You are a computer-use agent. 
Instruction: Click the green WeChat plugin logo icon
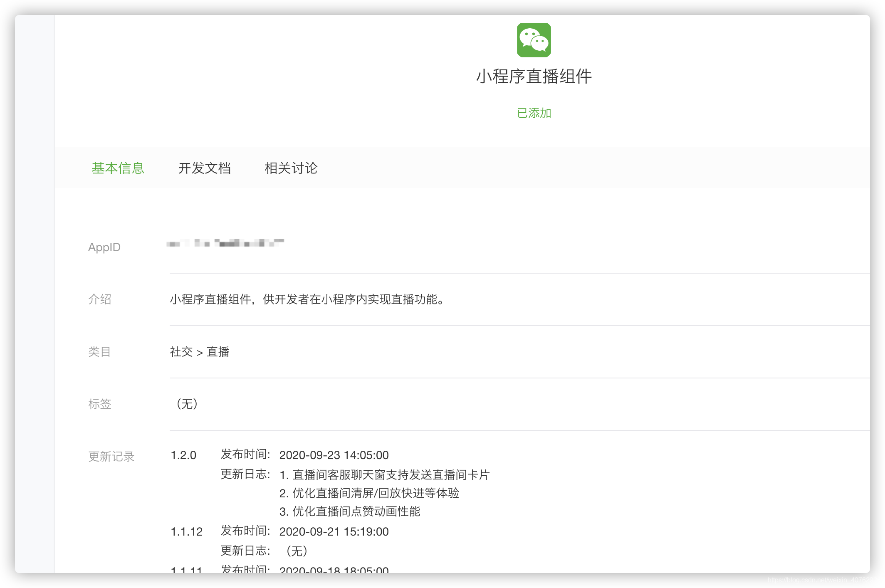[x=534, y=40]
